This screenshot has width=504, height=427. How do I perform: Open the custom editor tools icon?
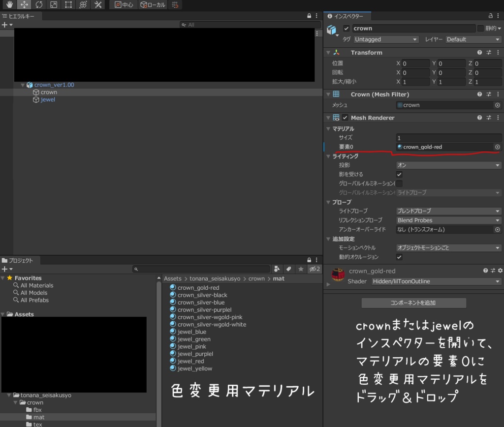(98, 5)
